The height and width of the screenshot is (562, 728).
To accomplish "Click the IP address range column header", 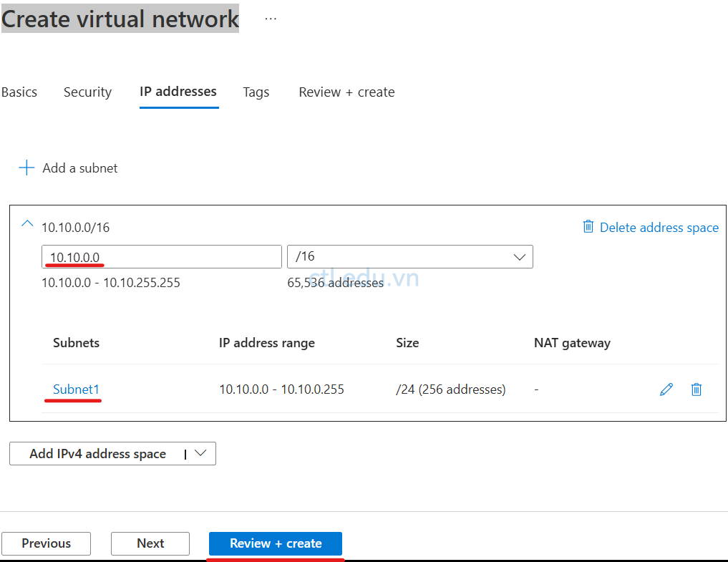I will pyautogui.click(x=267, y=343).
